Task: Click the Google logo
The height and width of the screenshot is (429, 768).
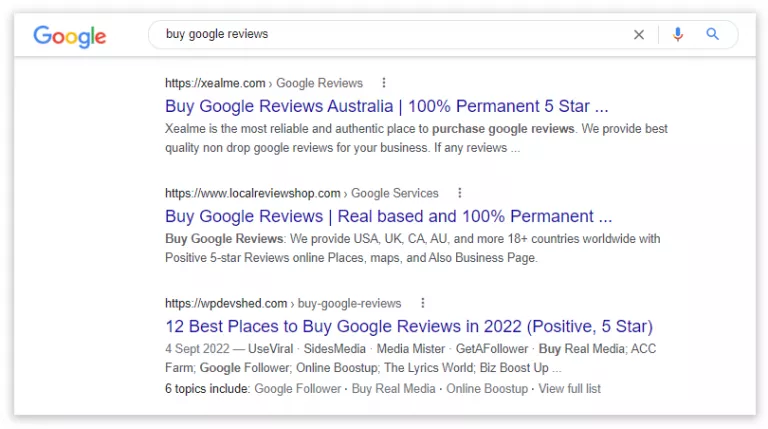Action: coord(70,36)
